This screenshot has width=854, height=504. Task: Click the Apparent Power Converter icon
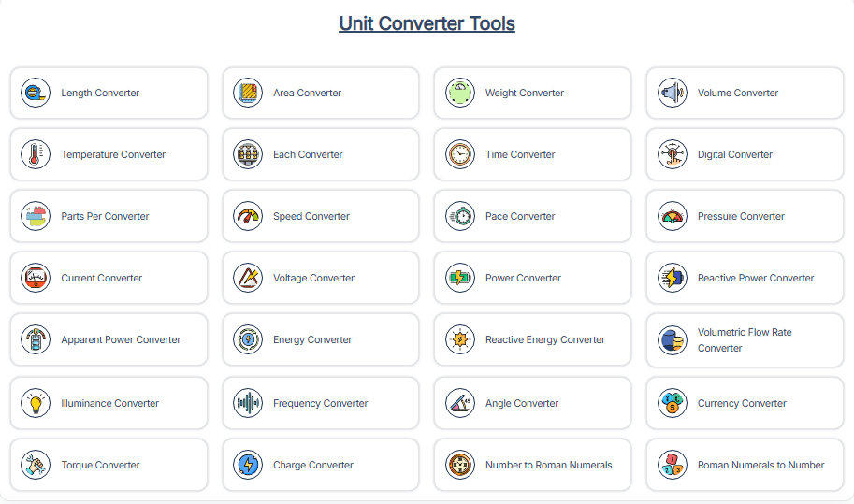[36, 339]
